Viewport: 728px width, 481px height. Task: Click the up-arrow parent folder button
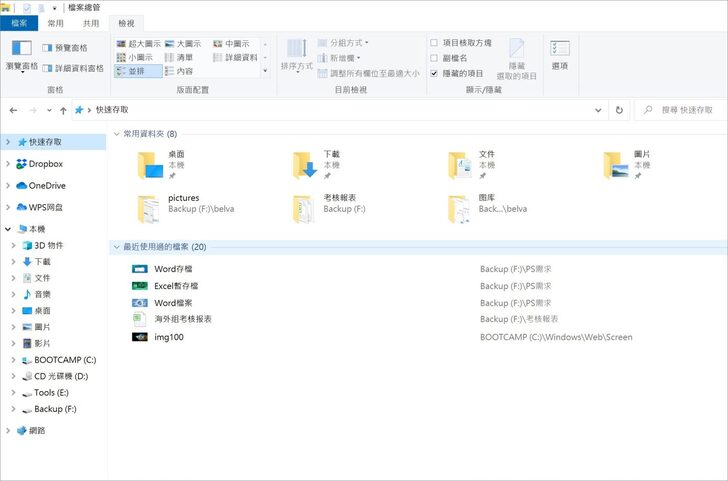62,110
